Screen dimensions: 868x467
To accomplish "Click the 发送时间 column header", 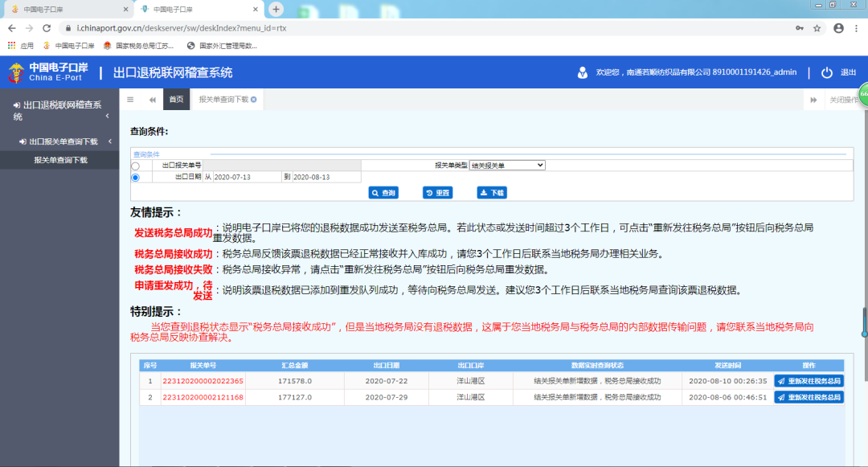I will (727, 366).
